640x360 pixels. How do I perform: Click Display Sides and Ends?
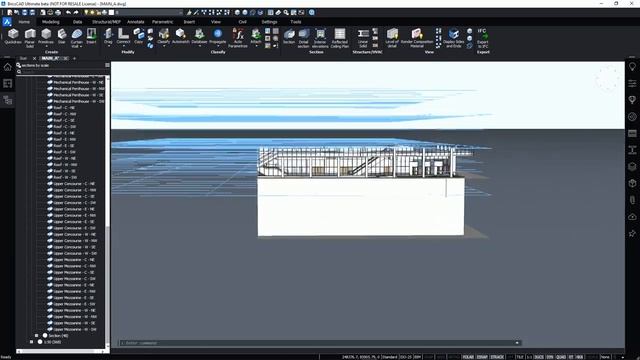coord(453,38)
